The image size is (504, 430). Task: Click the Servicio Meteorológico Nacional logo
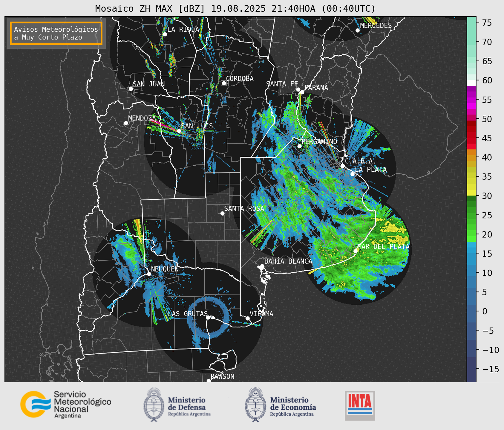(x=65, y=404)
